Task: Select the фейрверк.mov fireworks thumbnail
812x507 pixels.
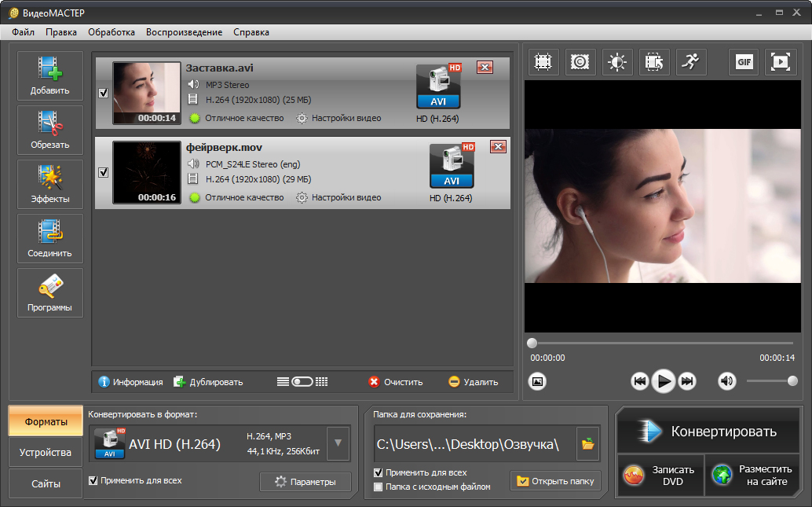Action: [147, 173]
